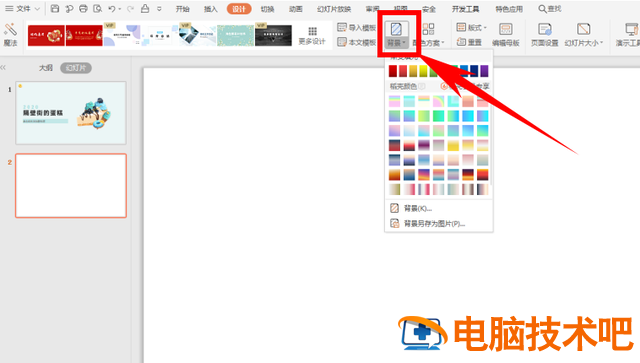
Task: Expand the 版式 layout dropdown
Action: (x=471, y=27)
